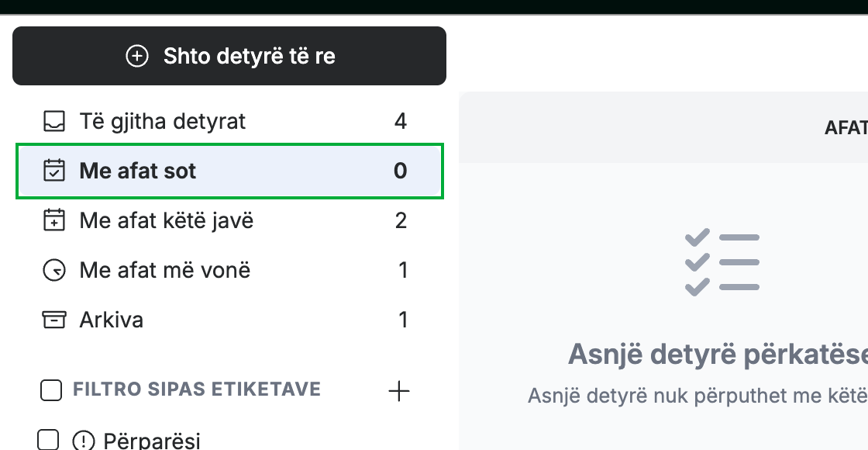868x450 pixels.
Task: Toggle the Filtro sipas etiketave checkbox
Action: click(x=51, y=389)
